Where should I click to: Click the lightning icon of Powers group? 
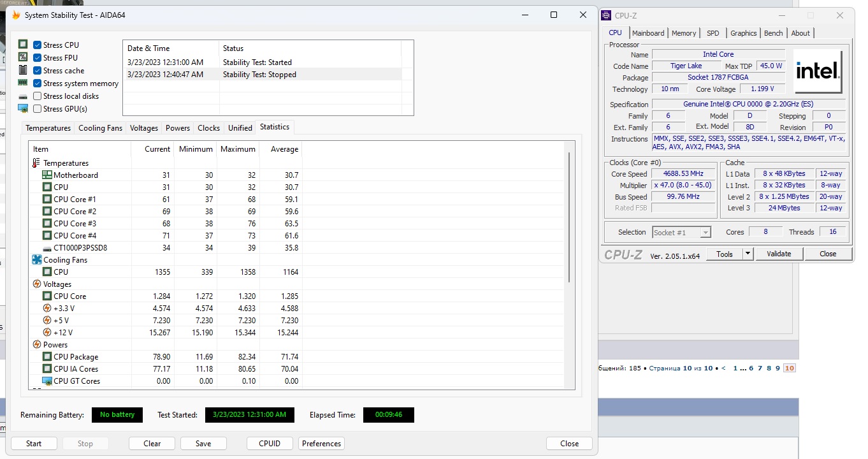pos(36,344)
